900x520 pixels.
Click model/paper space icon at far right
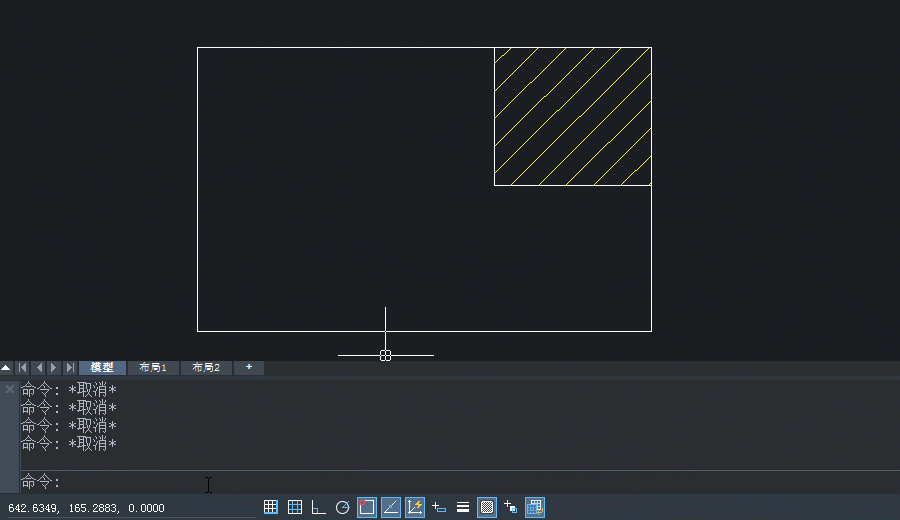[535, 507]
